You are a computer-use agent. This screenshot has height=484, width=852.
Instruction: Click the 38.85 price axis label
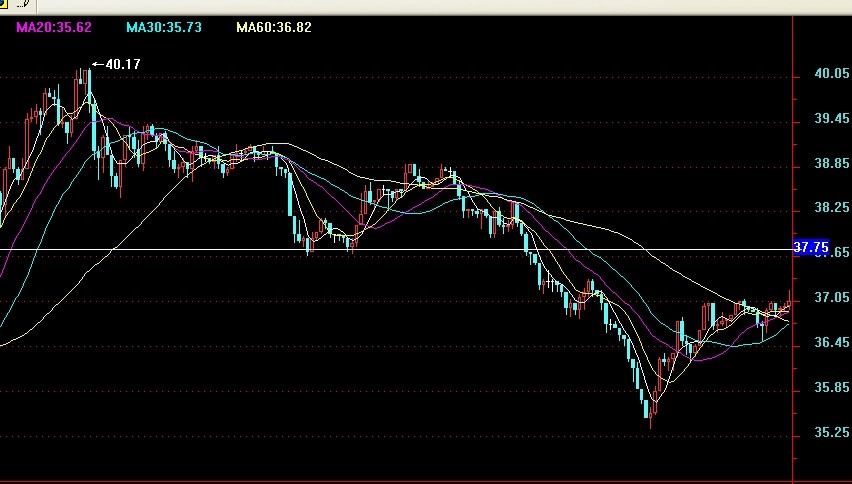[x=831, y=164]
